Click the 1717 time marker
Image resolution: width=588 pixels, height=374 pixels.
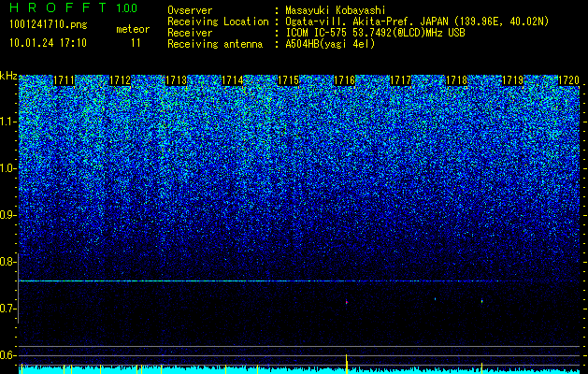click(401, 80)
